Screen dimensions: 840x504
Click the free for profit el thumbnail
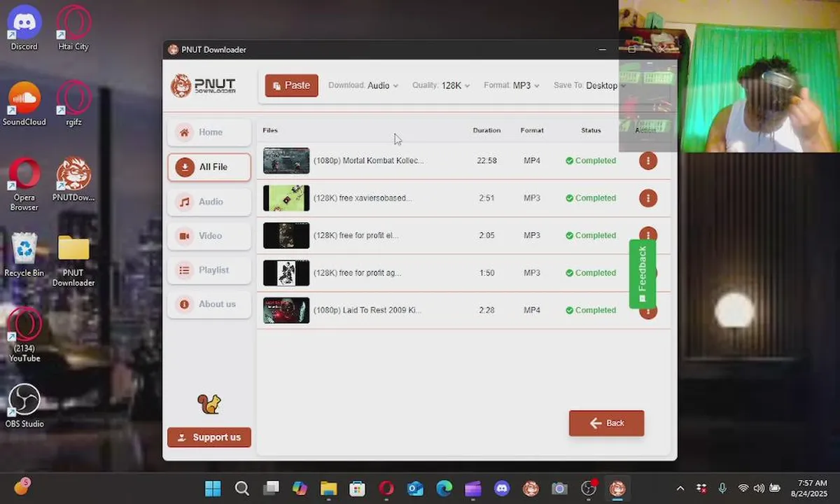286,235
